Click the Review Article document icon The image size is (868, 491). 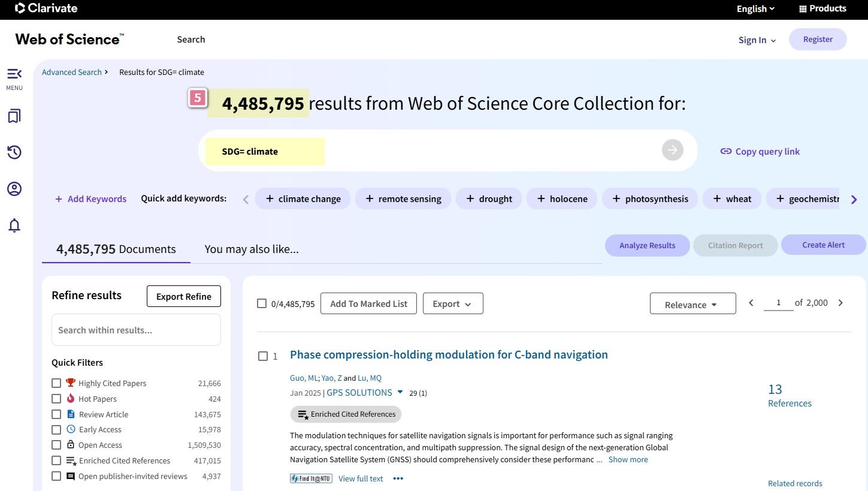71,414
